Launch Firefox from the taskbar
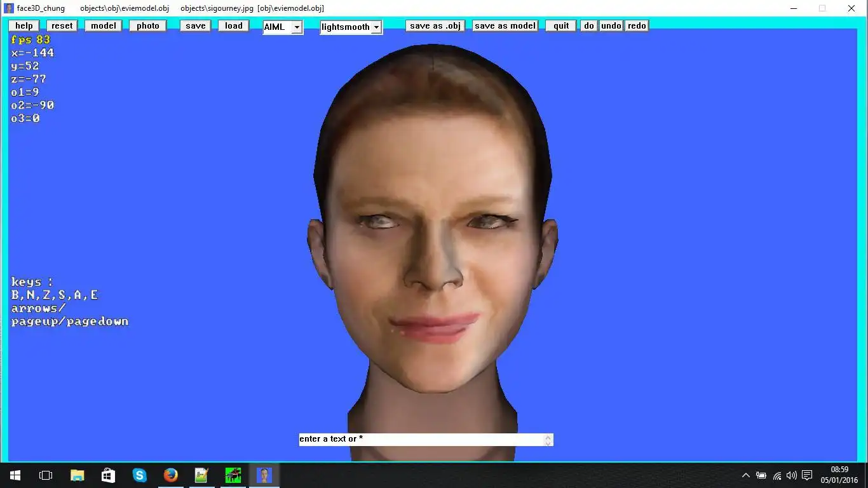 pyautogui.click(x=170, y=475)
